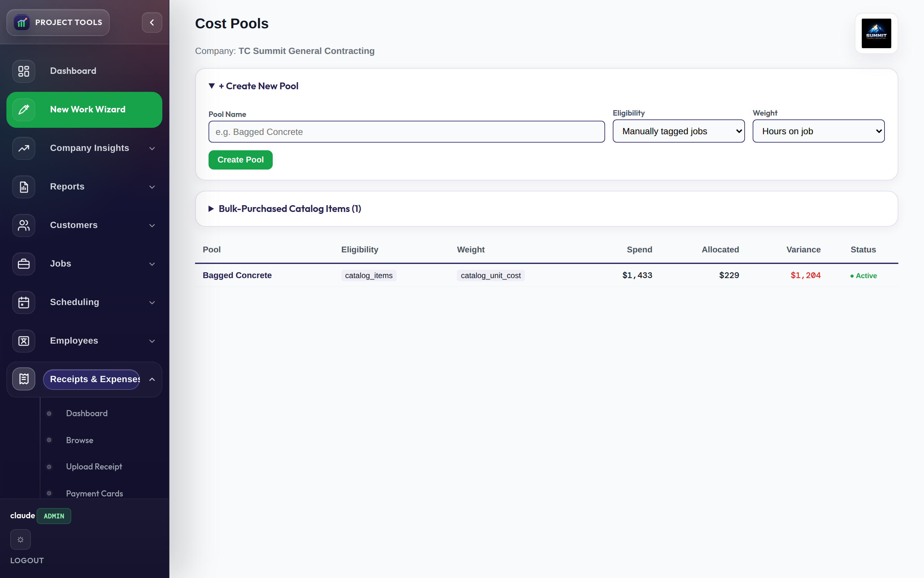Click the Project Tools logo icon
Image resolution: width=924 pixels, height=578 pixels.
click(x=22, y=22)
